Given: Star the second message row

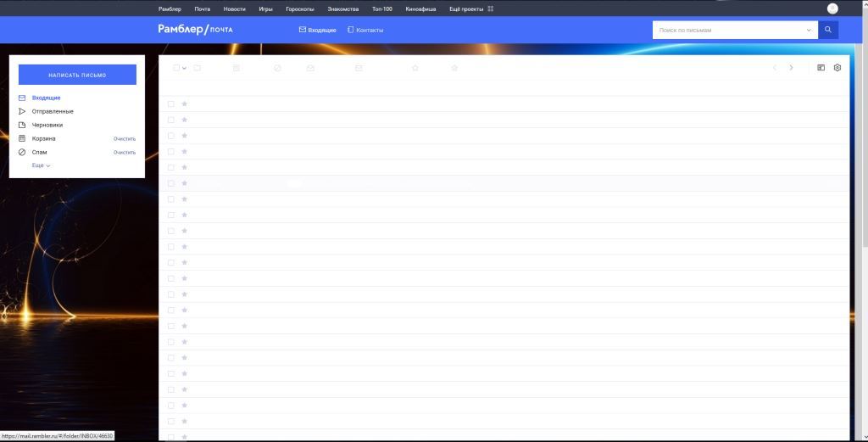Looking at the screenshot, I should [184, 120].
